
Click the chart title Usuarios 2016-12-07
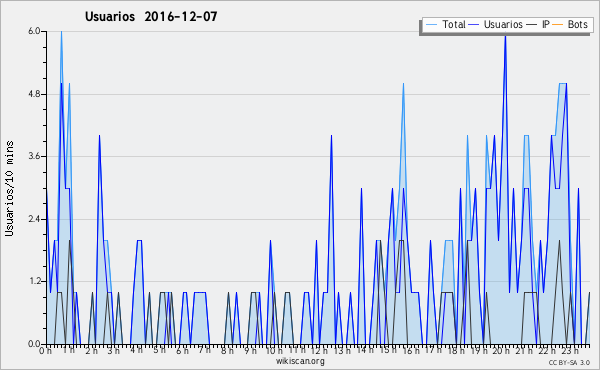151,16
